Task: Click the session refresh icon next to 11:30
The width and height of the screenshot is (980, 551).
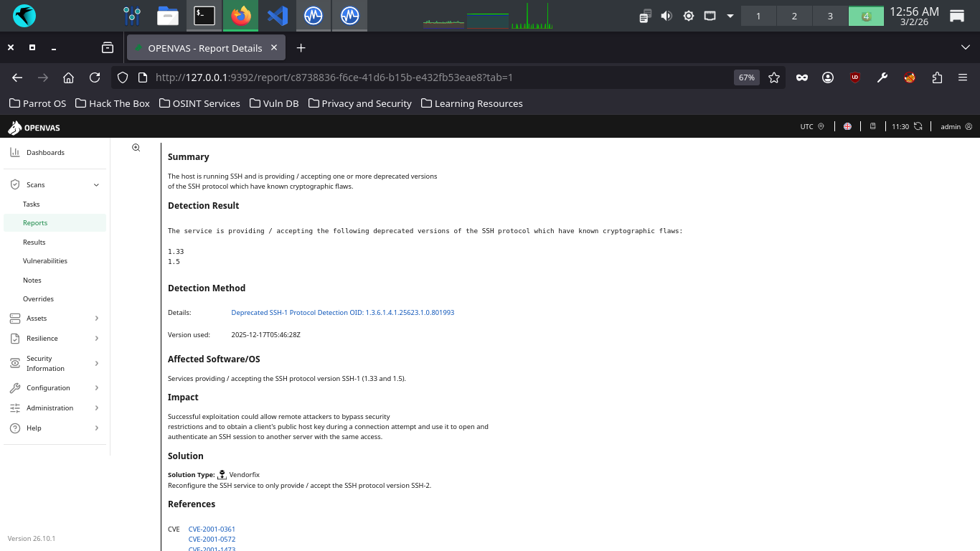Action: pos(918,126)
